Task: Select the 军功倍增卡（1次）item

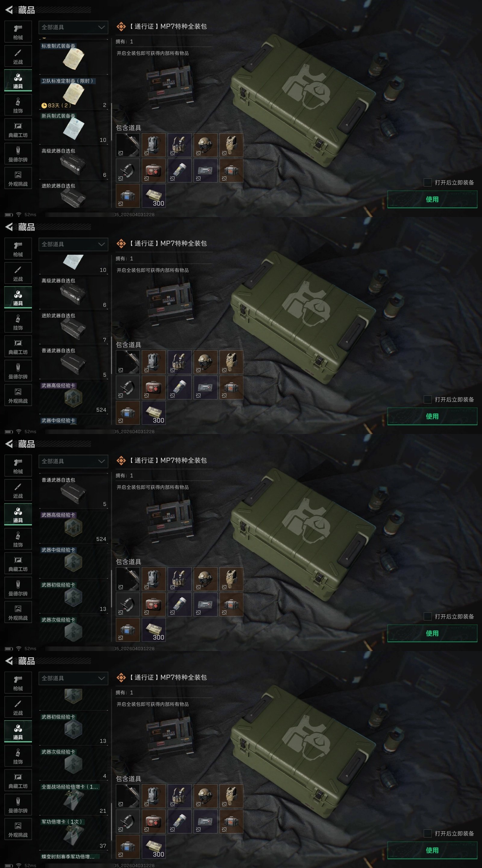Action: click(74, 834)
